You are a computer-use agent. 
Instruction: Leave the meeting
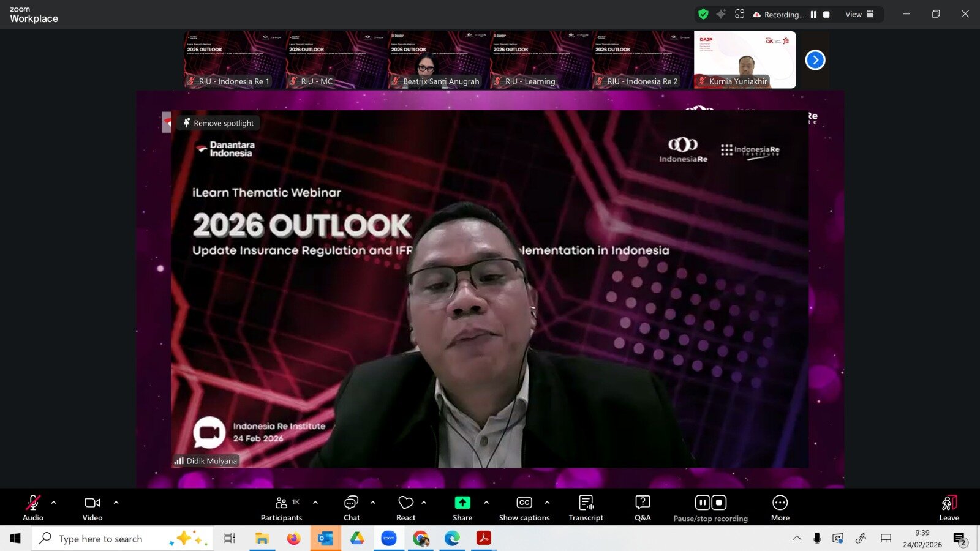(x=949, y=508)
